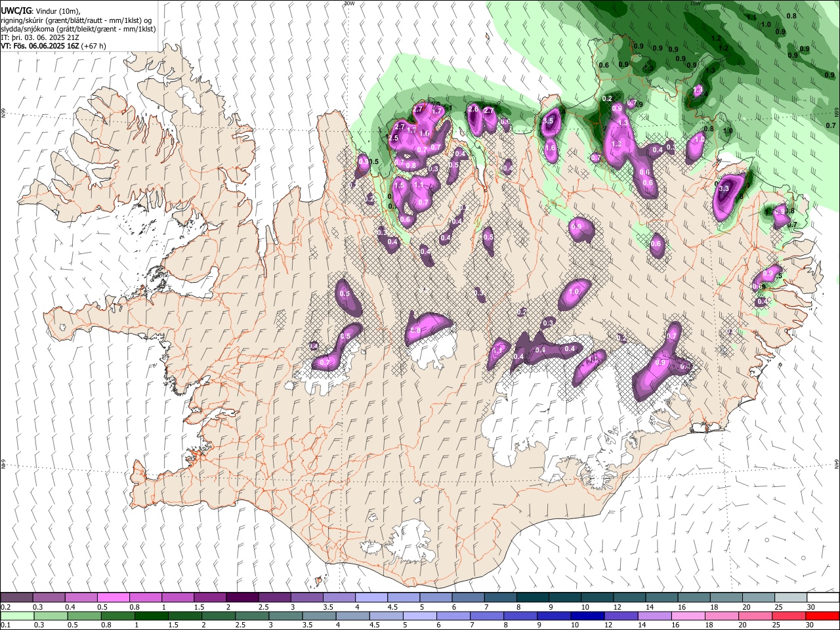The height and width of the screenshot is (630, 840).
Task: Pick the orchid swatch between 0.4 and 0.5
Action: click(x=81, y=598)
